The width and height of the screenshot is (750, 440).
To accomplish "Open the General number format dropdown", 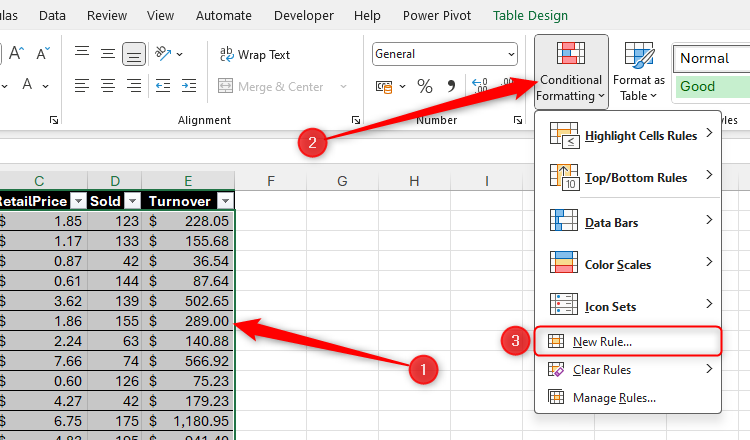I will [445, 54].
